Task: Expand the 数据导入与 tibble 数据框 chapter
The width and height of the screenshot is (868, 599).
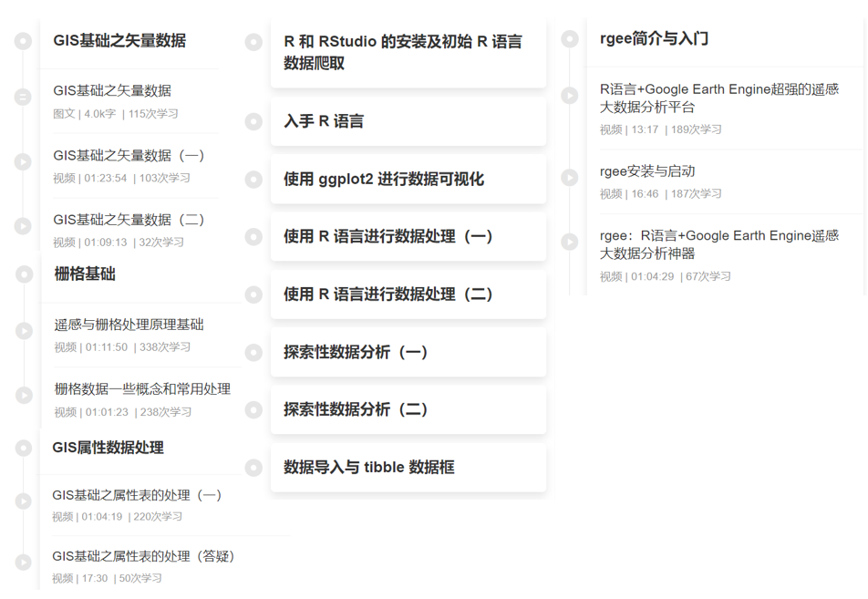Action: pos(408,468)
